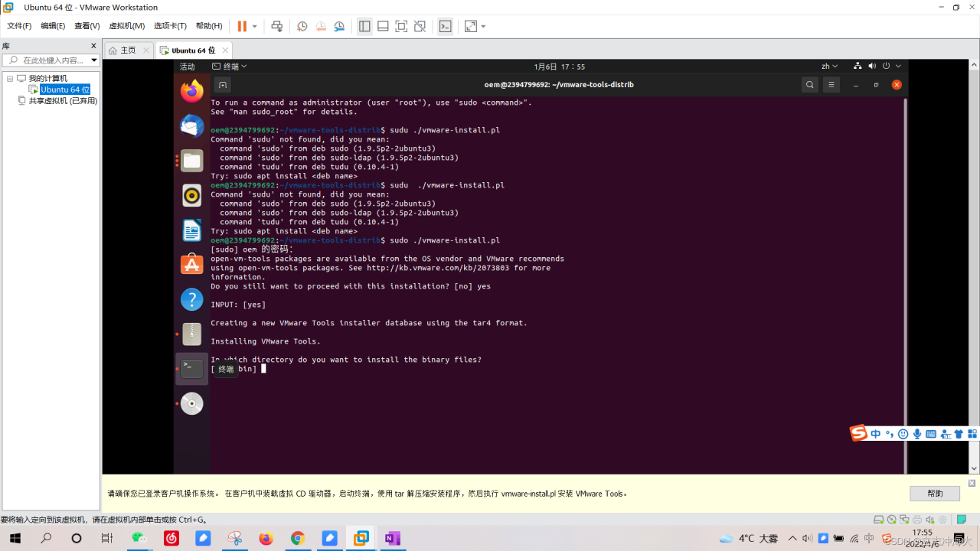Open Sogou toolbox grid icon
This screenshot has width=980, height=551.
tap(972, 434)
